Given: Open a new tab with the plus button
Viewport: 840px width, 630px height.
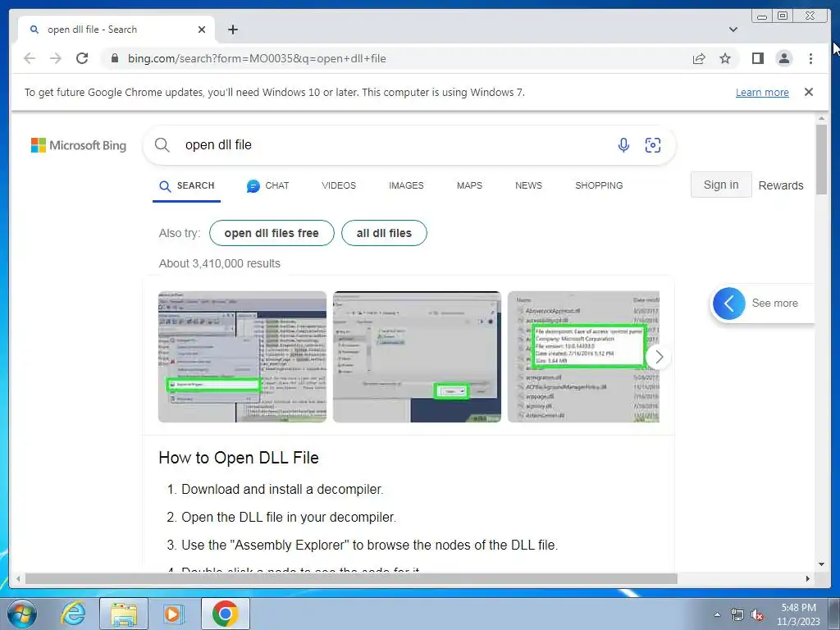Looking at the screenshot, I should [x=232, y=30].
